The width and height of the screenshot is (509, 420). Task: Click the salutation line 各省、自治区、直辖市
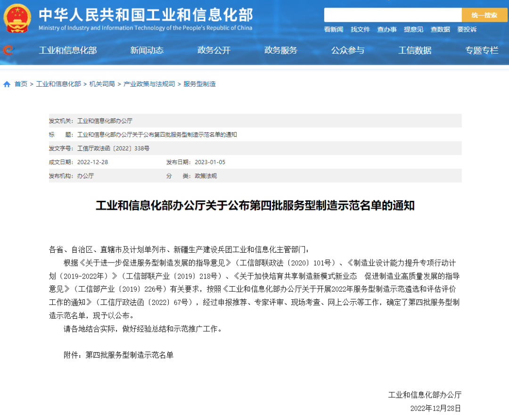[179, 250]
